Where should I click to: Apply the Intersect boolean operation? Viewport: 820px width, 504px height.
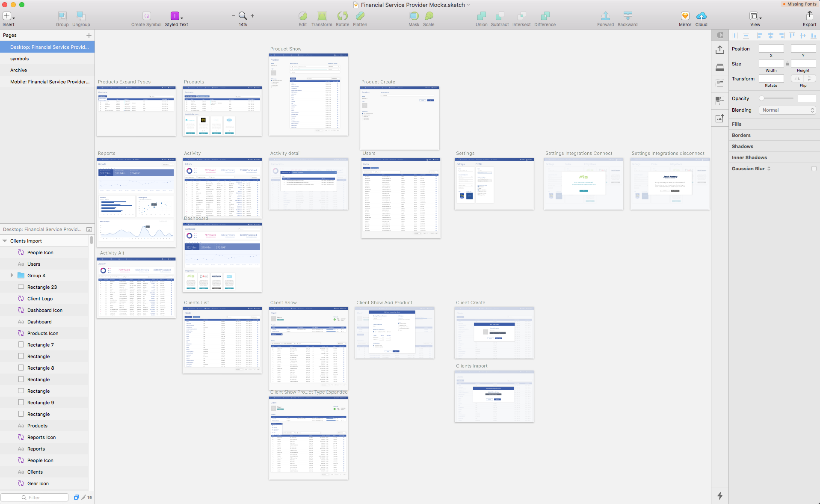521,16
